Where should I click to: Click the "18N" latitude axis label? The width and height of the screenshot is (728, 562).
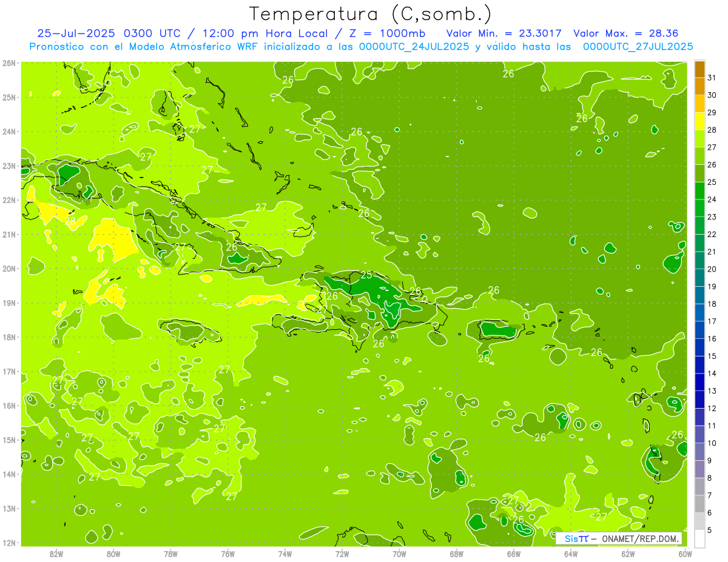click(x=8, y=337)
